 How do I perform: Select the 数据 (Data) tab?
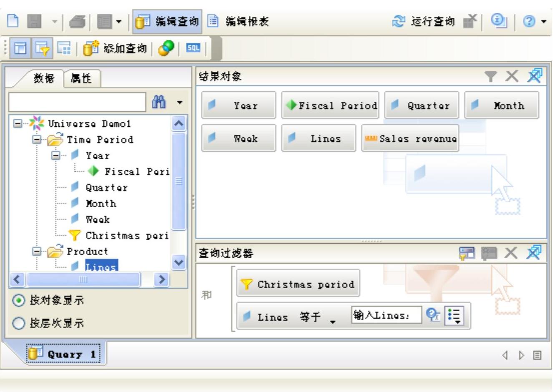(x=43, y=78)
